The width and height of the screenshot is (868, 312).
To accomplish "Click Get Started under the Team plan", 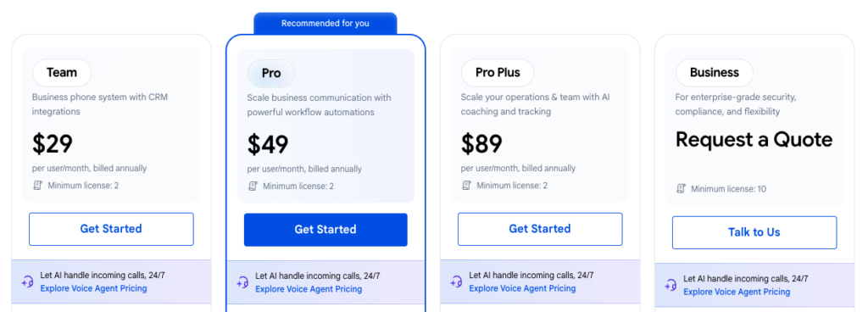I will coord(111,229).
